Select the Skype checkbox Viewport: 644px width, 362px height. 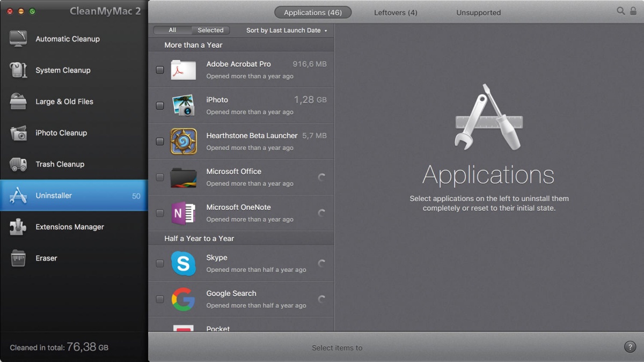click(x=160, y=263)
